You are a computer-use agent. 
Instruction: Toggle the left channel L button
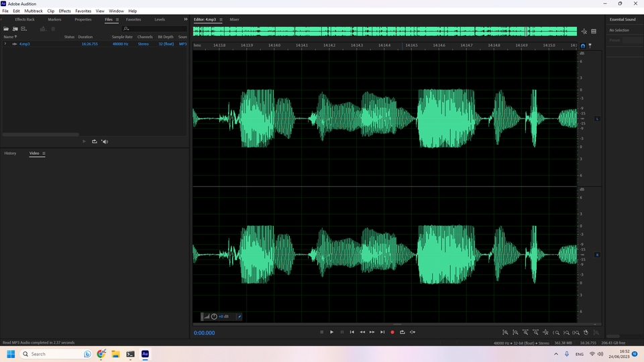597,119
